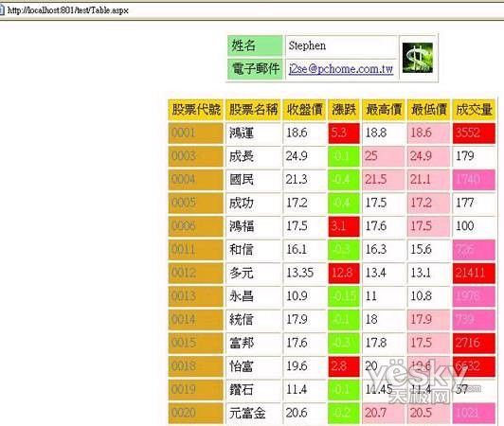The height and width of the screenshot is (426, 504).
Task: Click stock name 多元
Action: tap(242, 273)
